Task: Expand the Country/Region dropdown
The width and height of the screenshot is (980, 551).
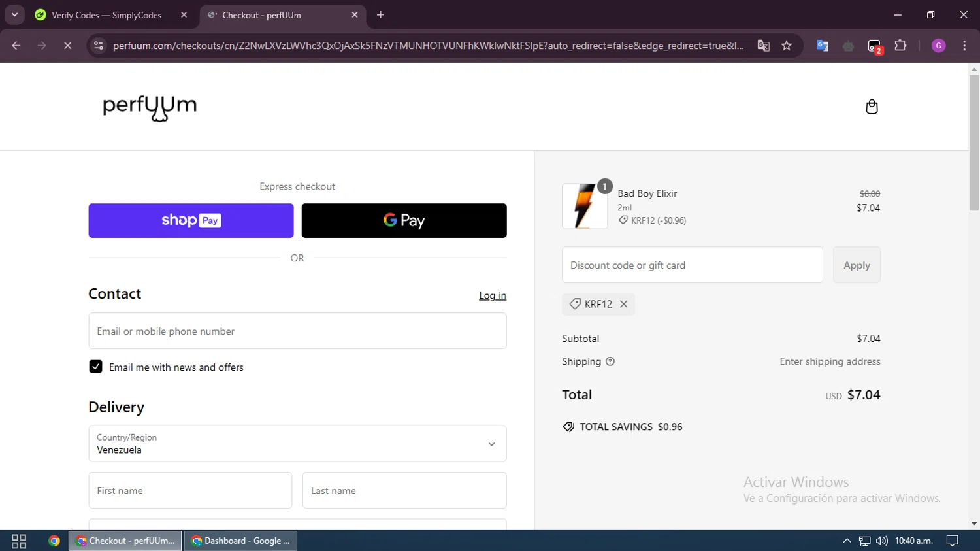Action: click(297, 444)
